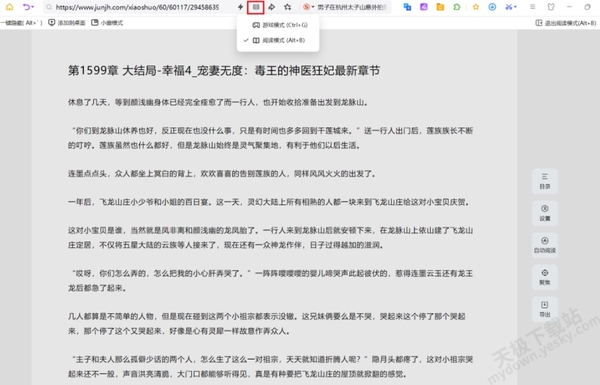This screenshot has height=385, width=600.
Task: Click the purple extension icon
Action: pyautogui.click(x=424, y=7)
